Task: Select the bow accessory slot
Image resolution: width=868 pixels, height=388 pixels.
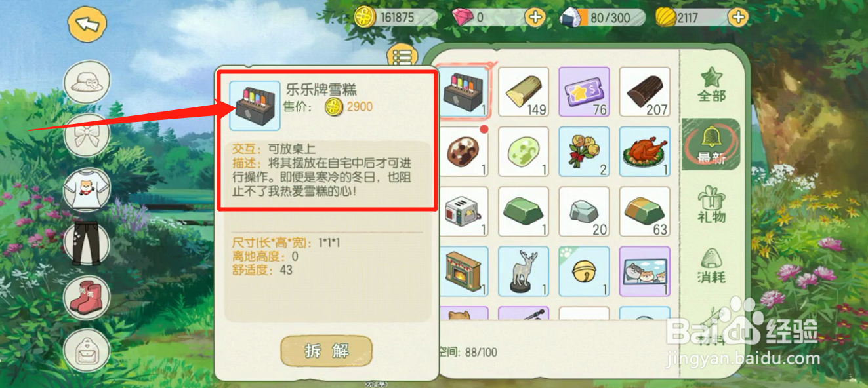Action: click(x=87, y=136)
